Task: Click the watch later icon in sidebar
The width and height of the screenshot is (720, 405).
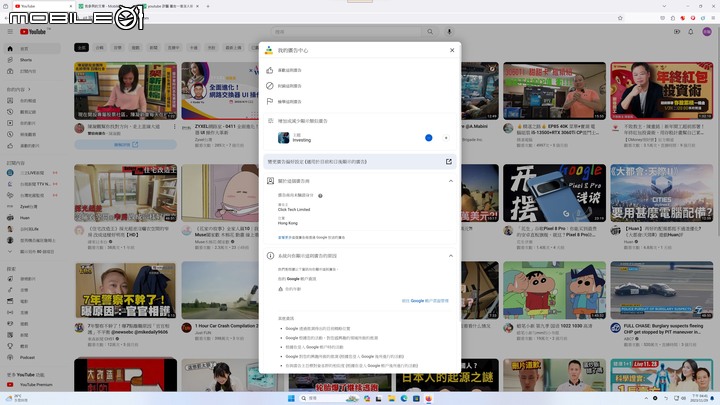Action: click(x=10, y=134)
